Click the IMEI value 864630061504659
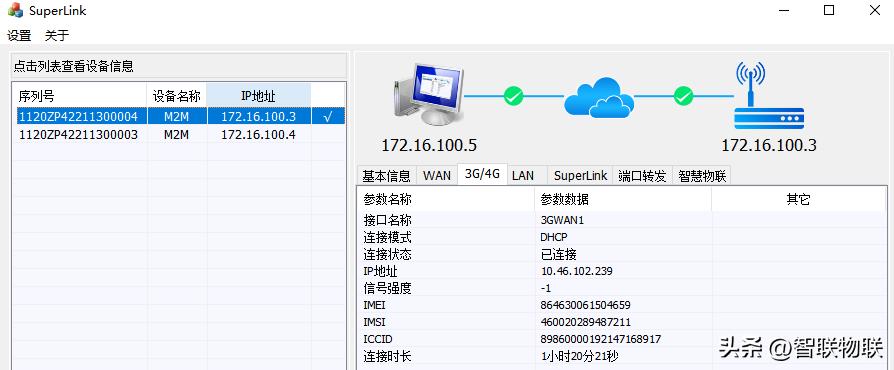Image resolution: width=894 pixels, height=370 pixels. point(586,306)
